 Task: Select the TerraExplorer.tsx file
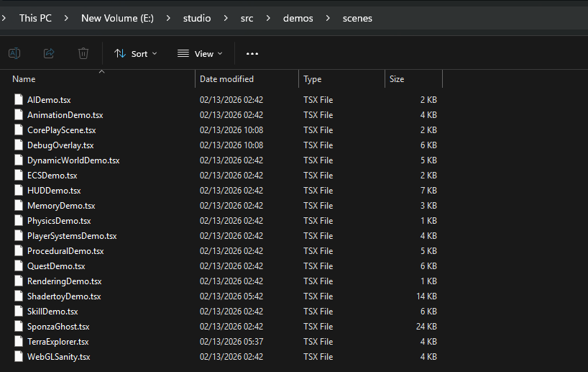[58, 342]
